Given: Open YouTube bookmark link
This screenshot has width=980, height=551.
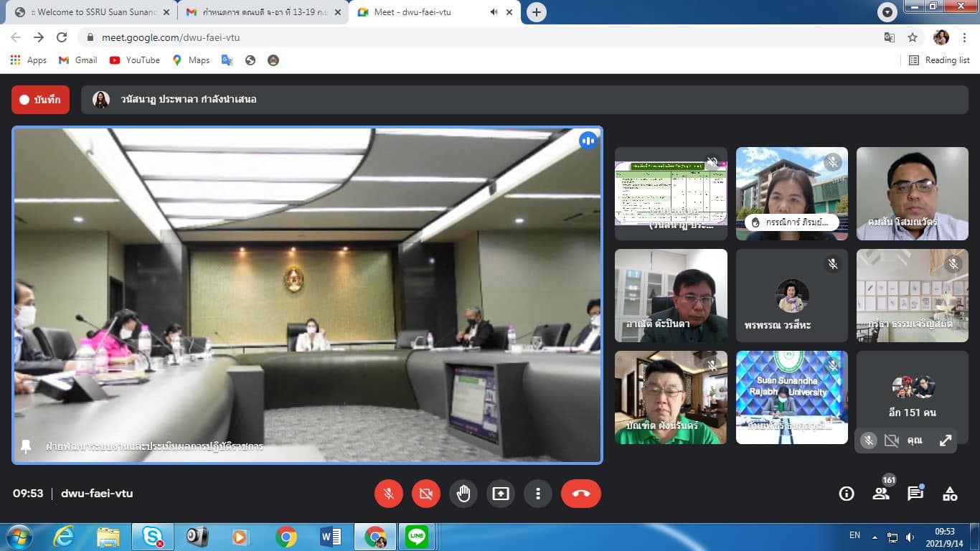Looking at the screenshot, I should pos(135,60).
